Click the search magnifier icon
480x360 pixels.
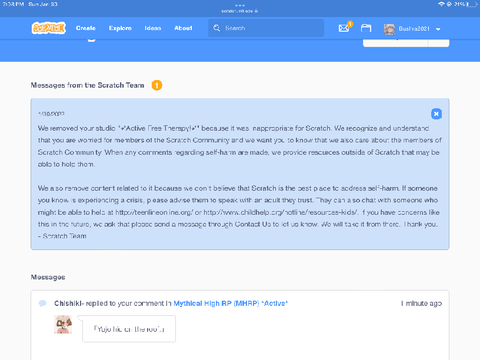click(x=217, y=28)
